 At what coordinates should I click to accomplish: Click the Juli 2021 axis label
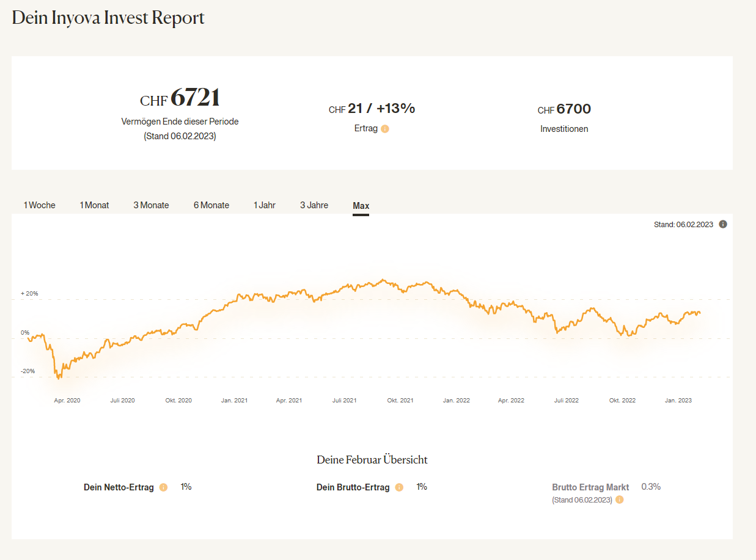point(345,401)
